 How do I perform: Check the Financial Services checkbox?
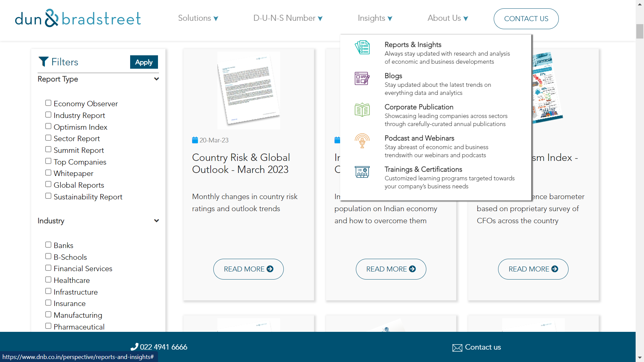coord(48,268)
